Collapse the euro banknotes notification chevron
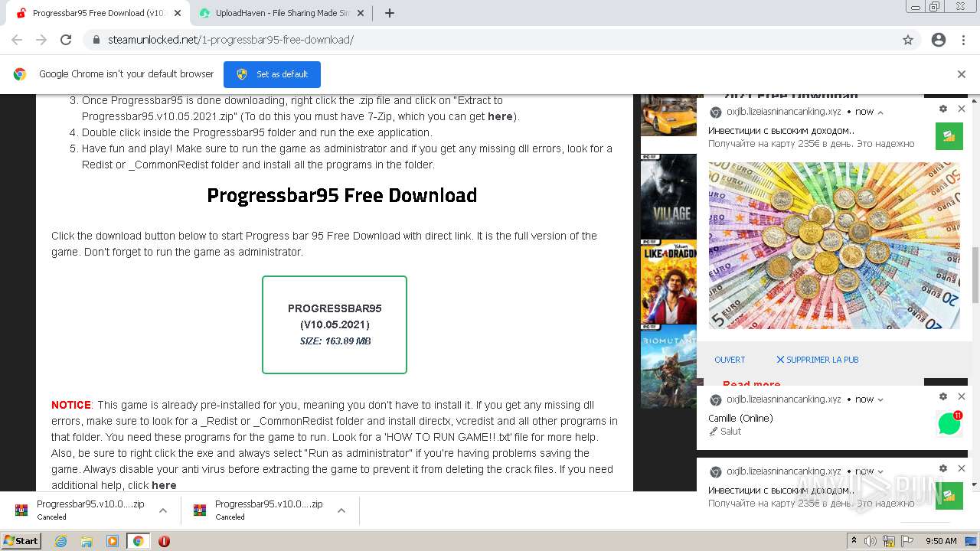Viewport: 980px width, 551px height. pyautogui.click(x=880, y=112)
